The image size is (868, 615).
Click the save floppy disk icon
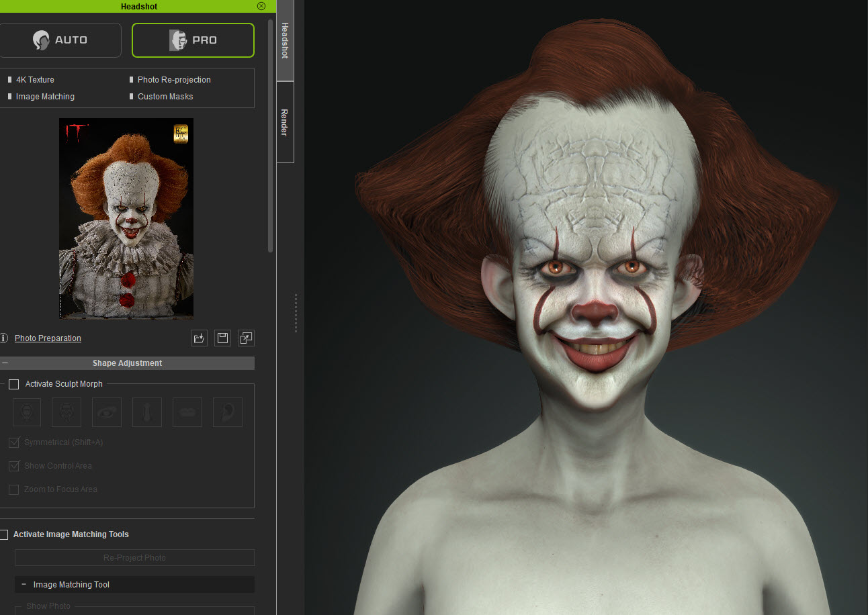click(x=222, y=338)
